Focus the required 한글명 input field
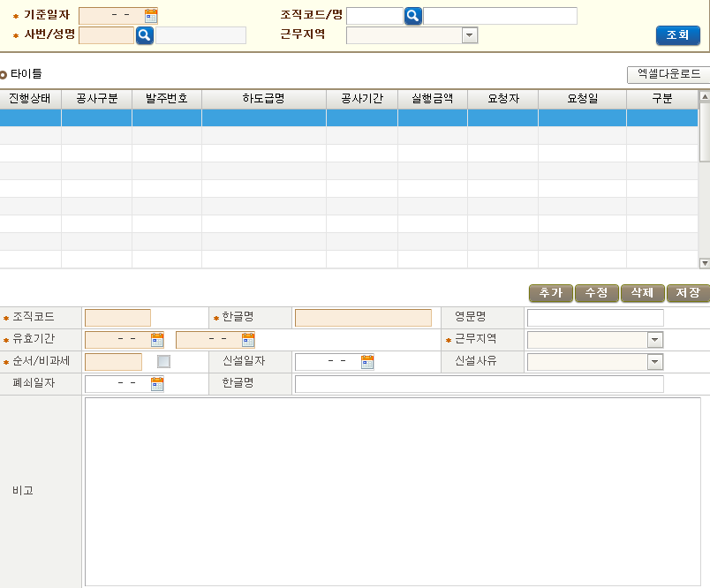The height and width of the screenshot is (588, 710). coord(363,318)
